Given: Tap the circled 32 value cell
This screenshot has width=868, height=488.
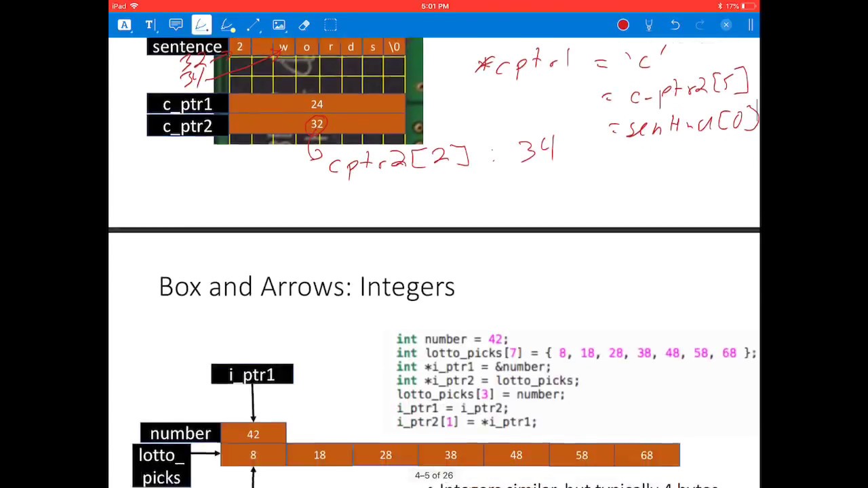Looking at the screenshot, I should (x=317, y=125).
